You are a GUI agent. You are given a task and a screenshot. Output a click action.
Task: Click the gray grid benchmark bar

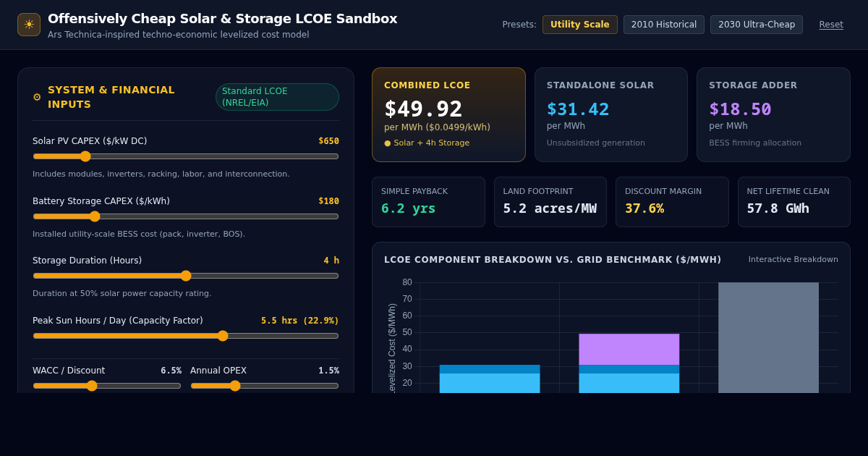click(x=768, y=337)
